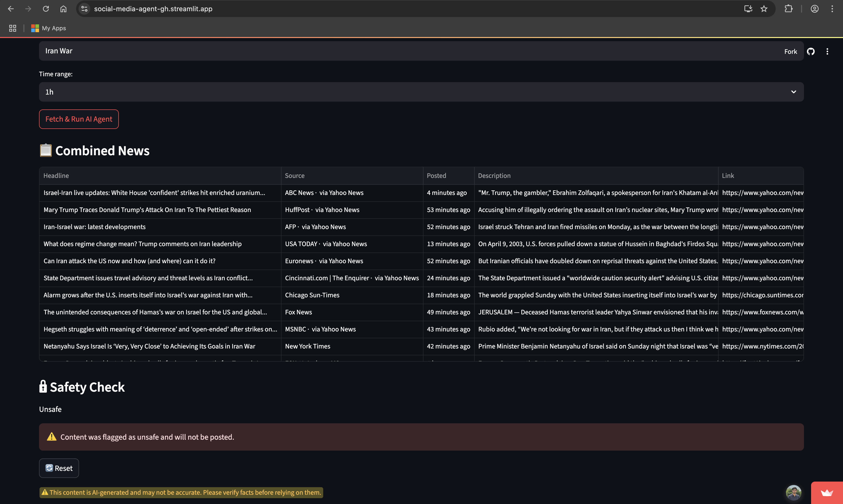Viewport: 843px width, 504px height.
Task: Open Chrome's three-dot browser menu
Action: (x=832, y=9)
